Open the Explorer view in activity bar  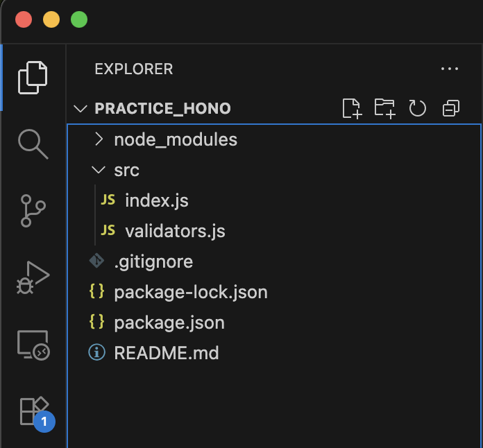[x=33, y=77]
